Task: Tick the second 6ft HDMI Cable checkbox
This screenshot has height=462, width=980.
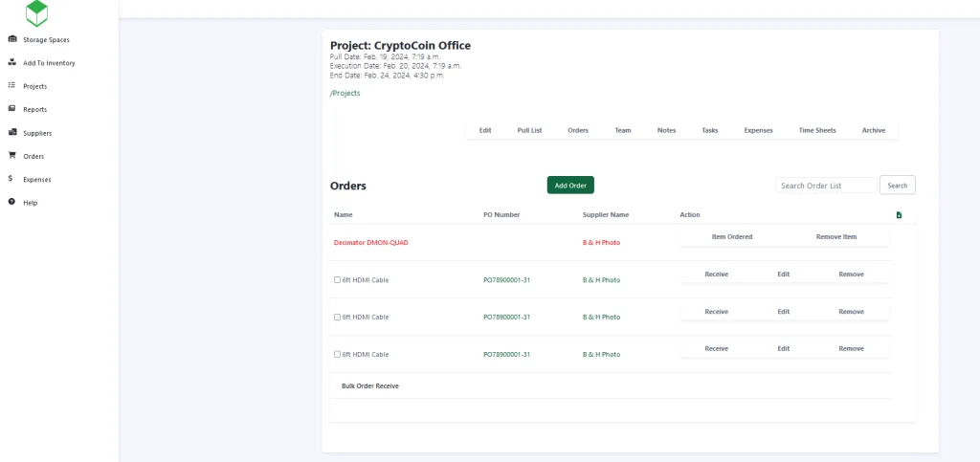Action: (337, 317)
